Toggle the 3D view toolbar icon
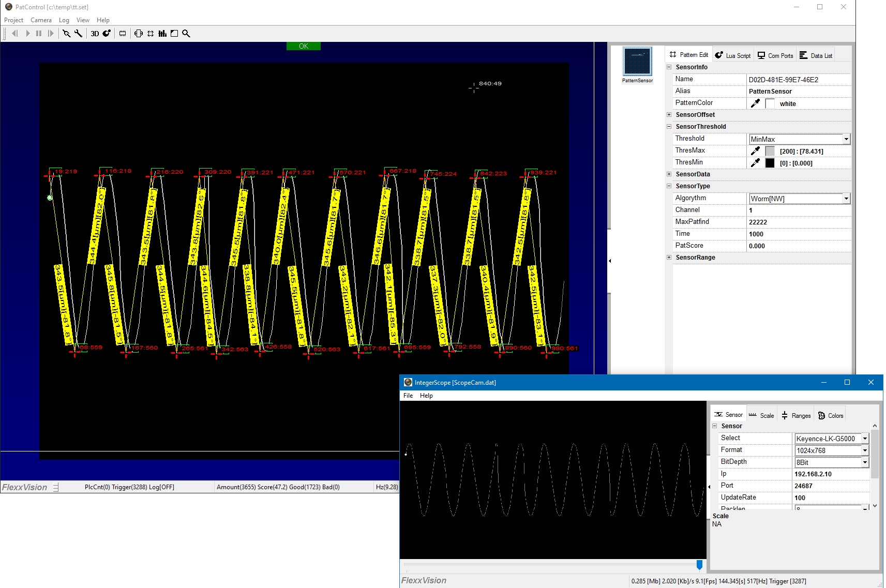Image resolution: width=886 pixels, height=588 pixels. [x=95, y=34]
